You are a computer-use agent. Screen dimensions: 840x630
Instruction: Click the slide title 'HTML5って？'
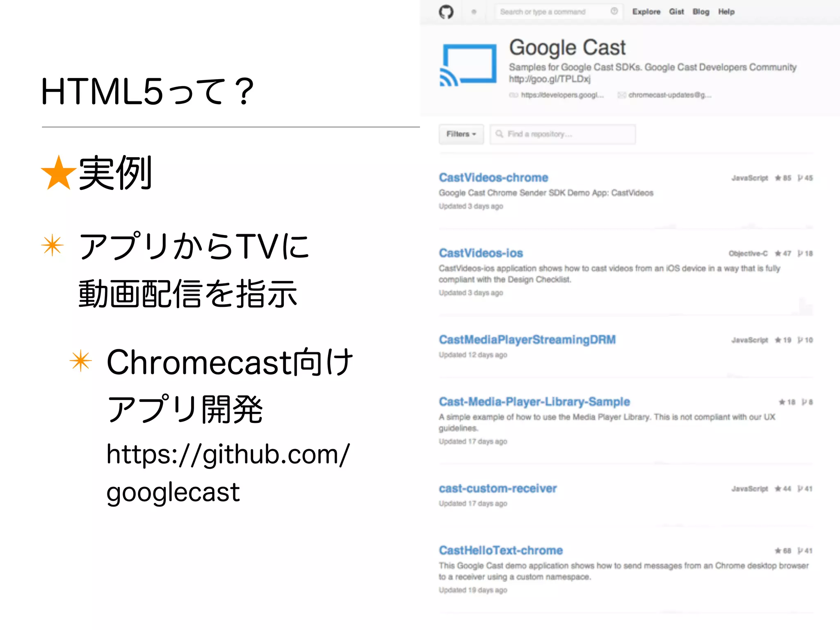(148, 91)
